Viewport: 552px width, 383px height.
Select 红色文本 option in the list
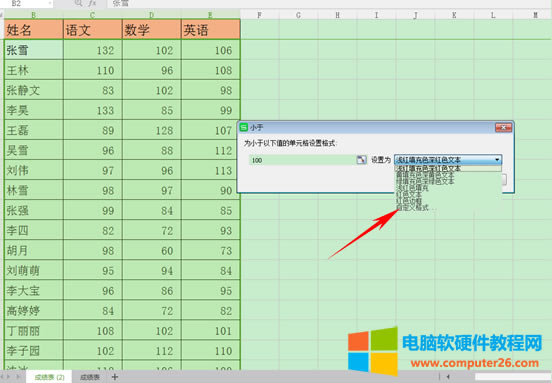coord(409,194)
